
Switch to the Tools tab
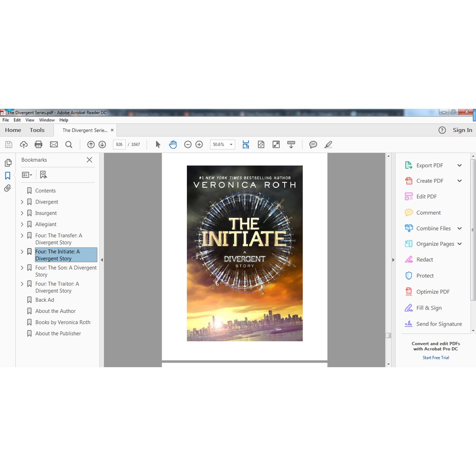tap(37, 130)
